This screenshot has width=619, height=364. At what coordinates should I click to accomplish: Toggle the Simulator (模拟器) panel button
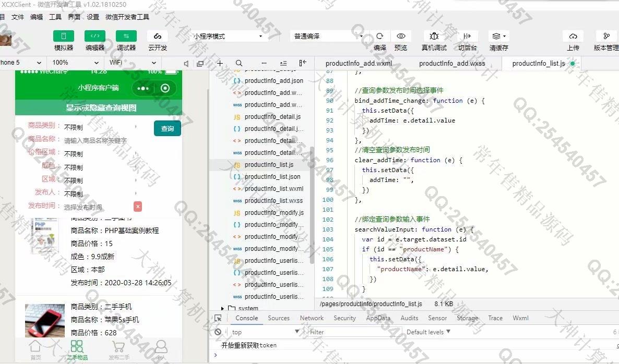64,36
